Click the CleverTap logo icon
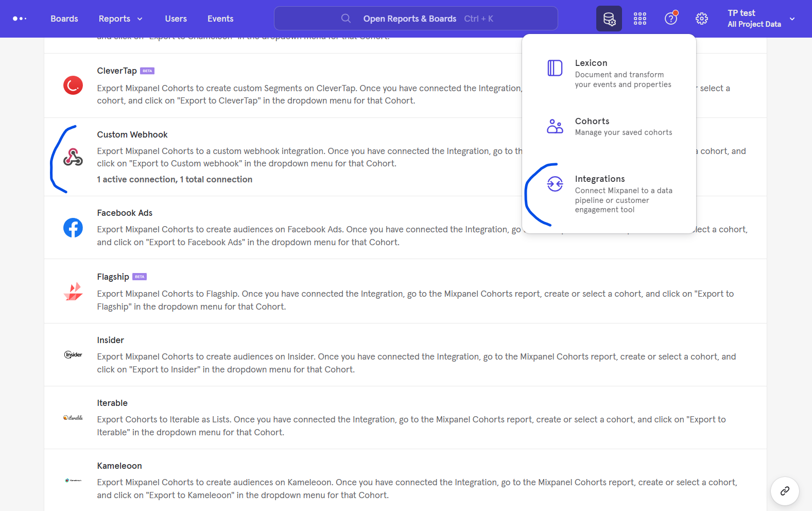The height and width of the screenshot is (511, 812). 73,85
